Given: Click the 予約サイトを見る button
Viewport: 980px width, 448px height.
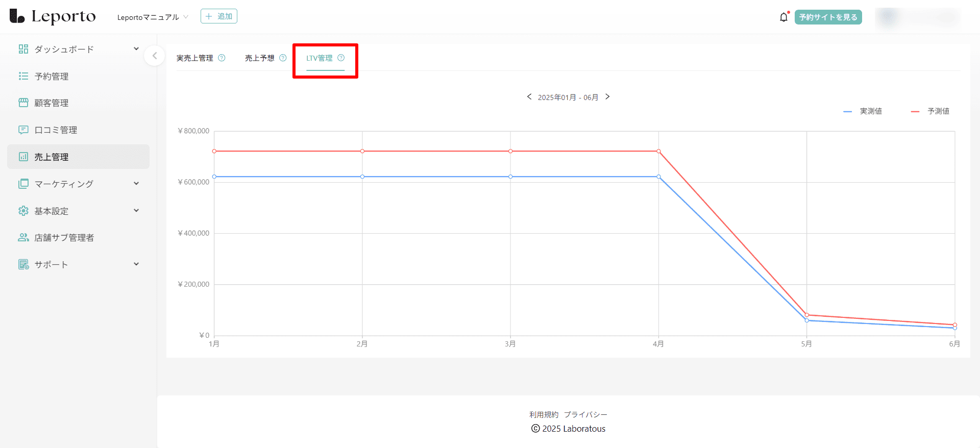Looking at the screenshot, I should pos(828,17).
